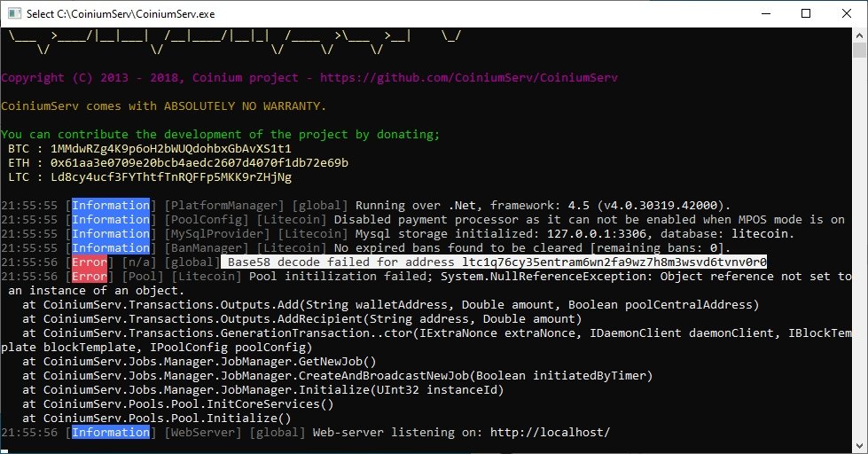Image resolution: width=868 pixels, height=454 pixels.
Task: Click the Error tag on the n/a line
Action: tap(90, 262)
